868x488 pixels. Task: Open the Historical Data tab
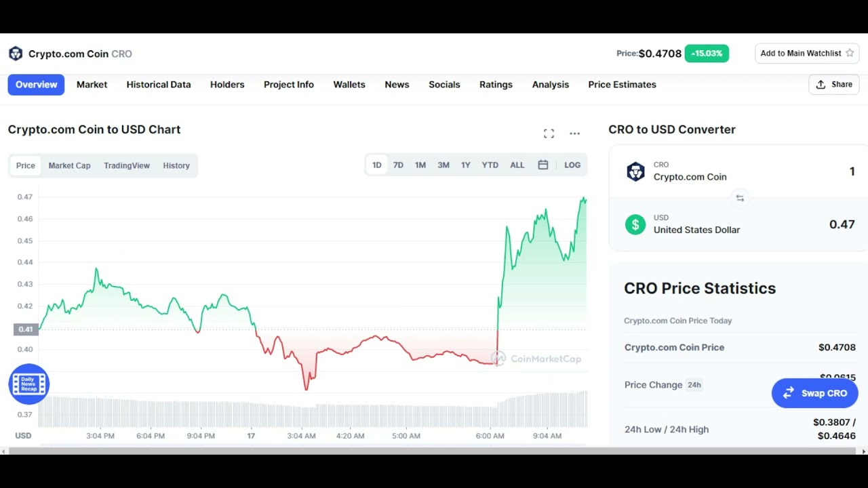point(159,85)
